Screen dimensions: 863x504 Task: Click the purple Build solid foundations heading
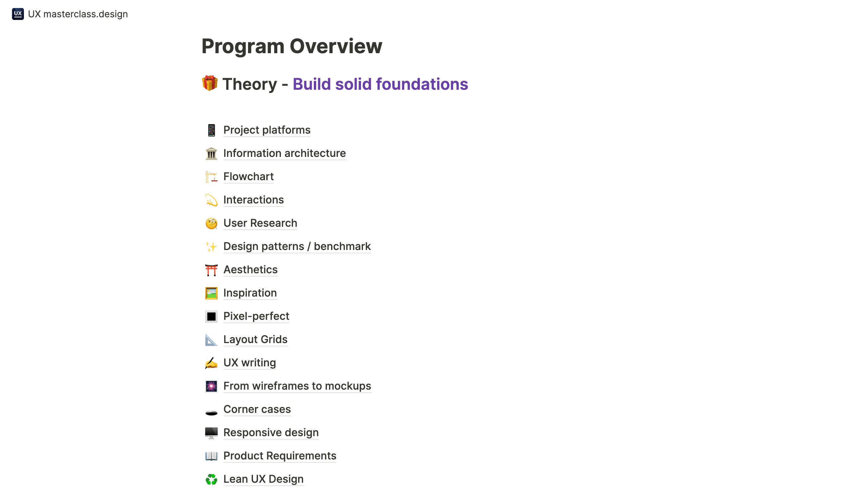(380, 84)
